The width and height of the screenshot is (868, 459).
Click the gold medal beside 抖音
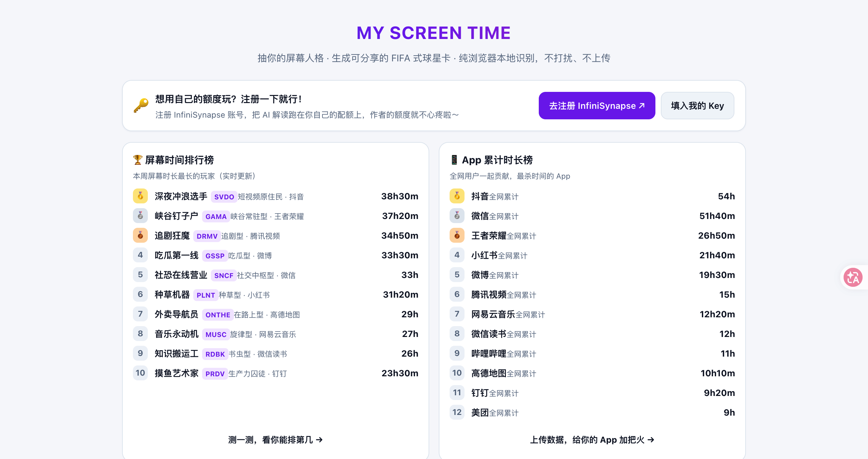click(x=457, y=196)
